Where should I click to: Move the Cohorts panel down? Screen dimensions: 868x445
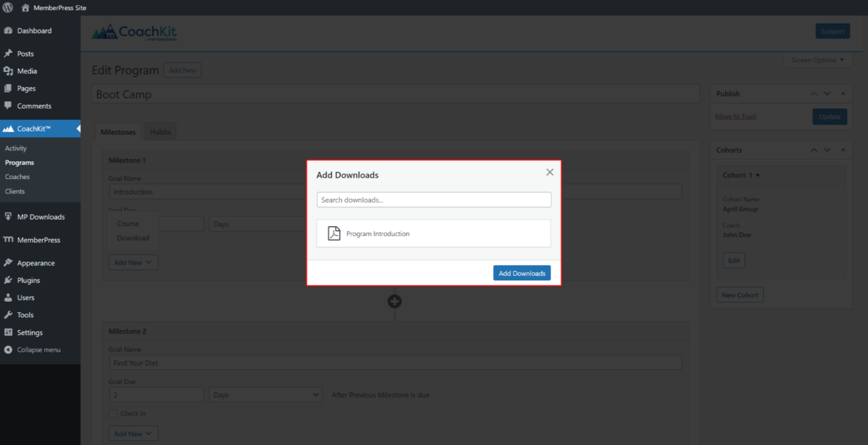tap(827, 150)
